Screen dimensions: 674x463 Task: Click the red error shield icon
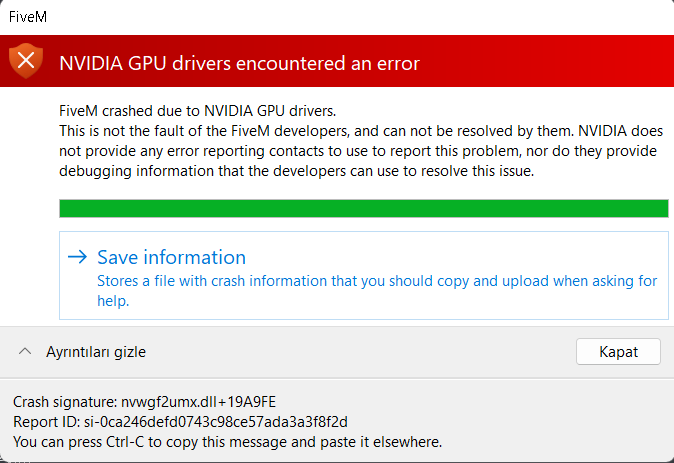click(x=26, y=61)
